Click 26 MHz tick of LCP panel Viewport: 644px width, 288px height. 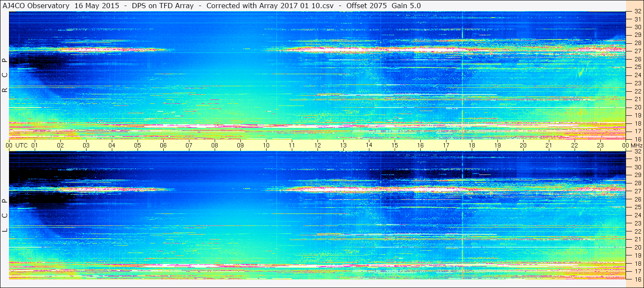point(638,199)
